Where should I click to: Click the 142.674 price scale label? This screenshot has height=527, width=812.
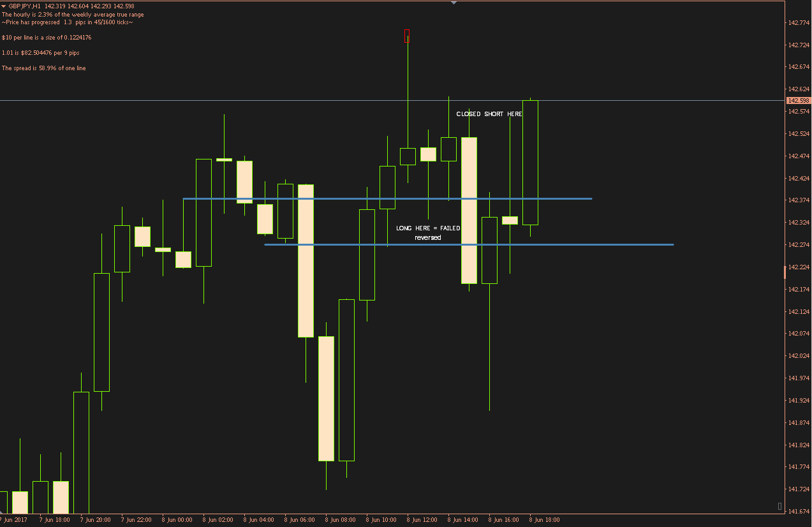click(799, 67)
